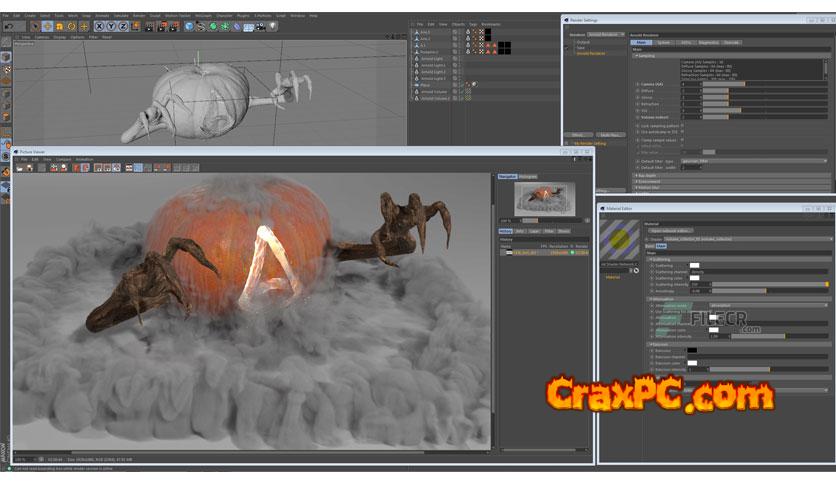Switch to System tab in Render Settings
The image size is (836, 484).
click(664, 43)
